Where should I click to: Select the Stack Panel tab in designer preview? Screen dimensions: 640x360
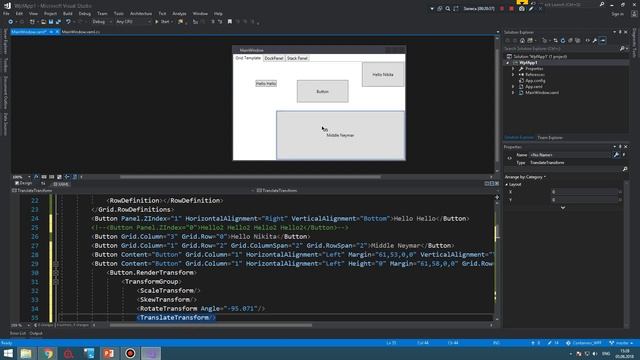click(x=297, y=58)
